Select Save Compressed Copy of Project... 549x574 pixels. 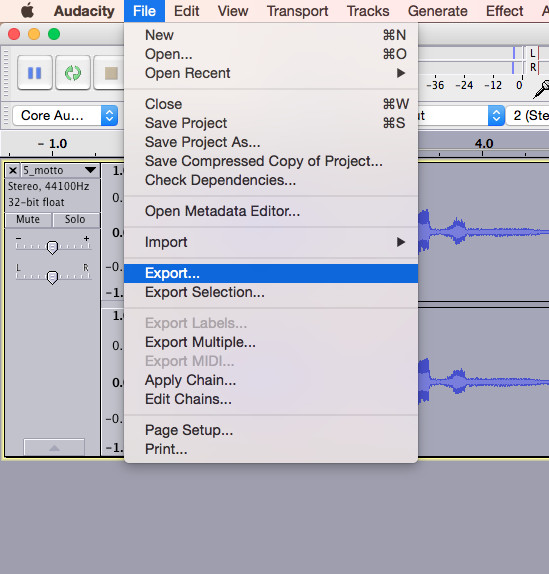click(271, 161)
